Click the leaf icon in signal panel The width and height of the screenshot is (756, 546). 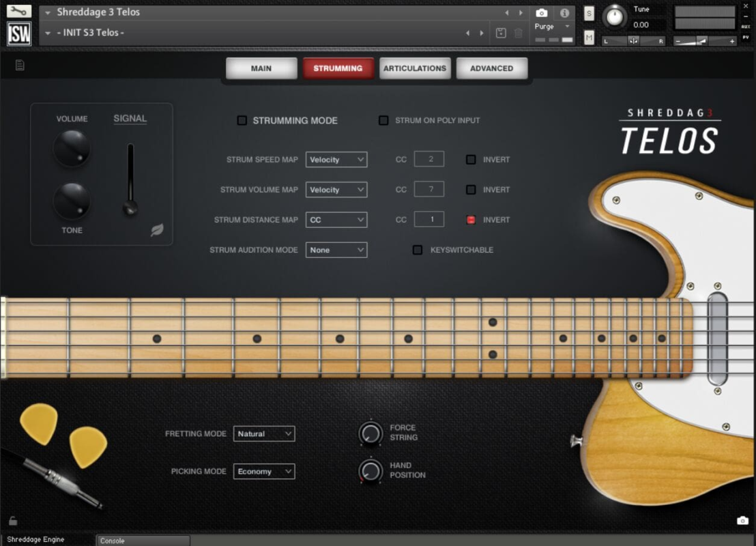pyautogui.click(x=157, y=230)
